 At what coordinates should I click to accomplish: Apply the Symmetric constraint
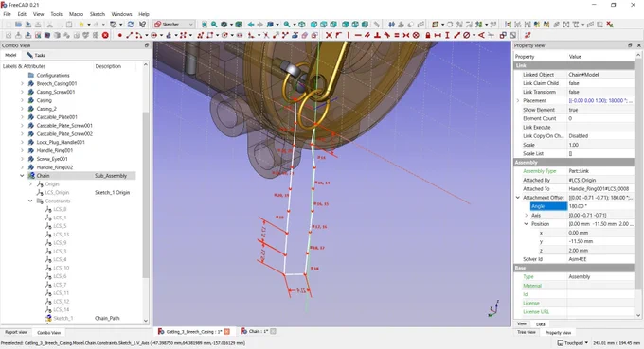point(405,35)
